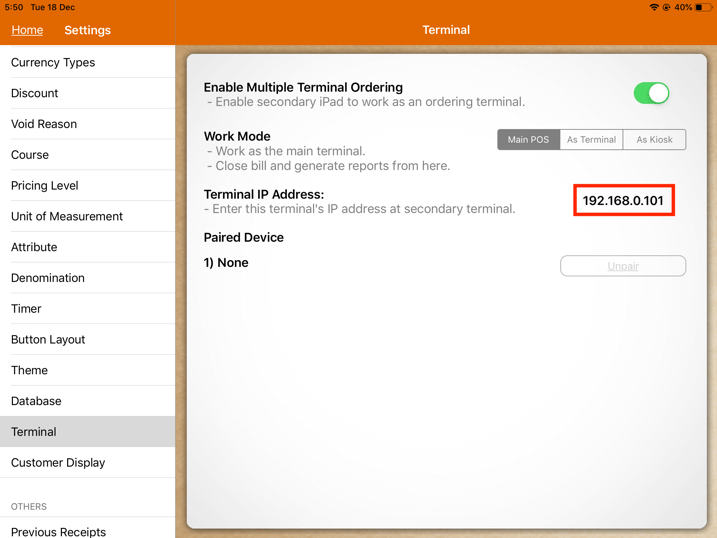Open Customer Display settings

pos(87,463)
